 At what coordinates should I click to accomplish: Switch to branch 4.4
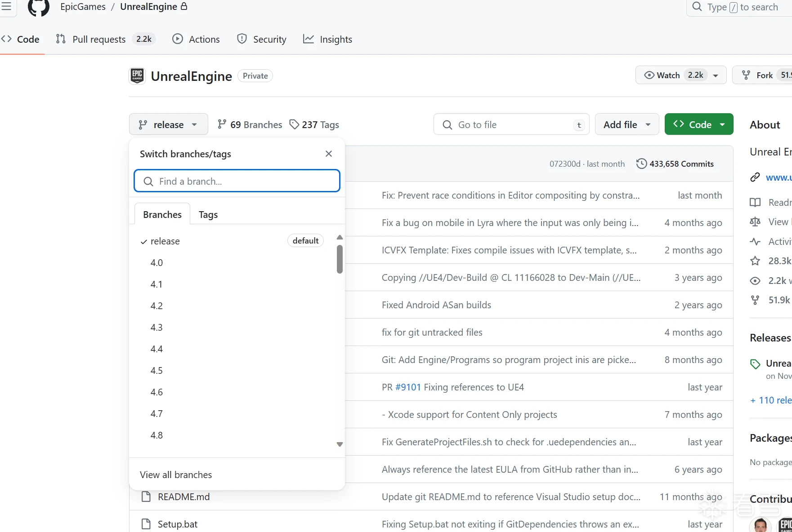click(232, 349)
